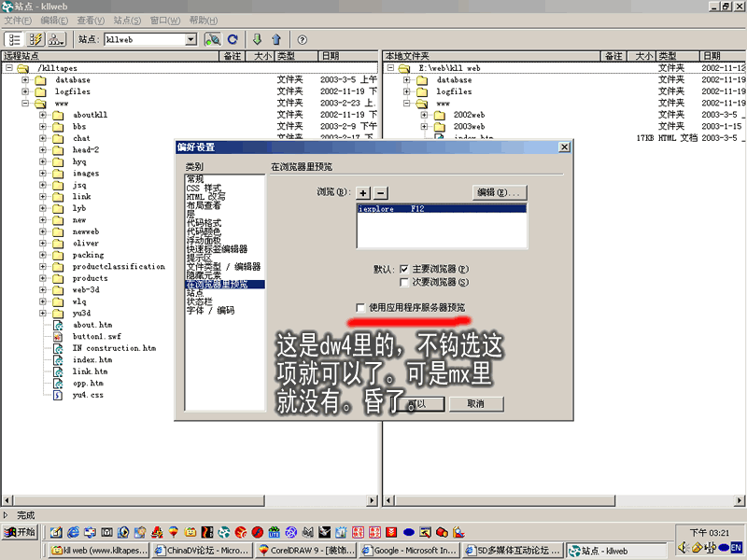Select 代码颜色 in the category list

tap(204, 231)
